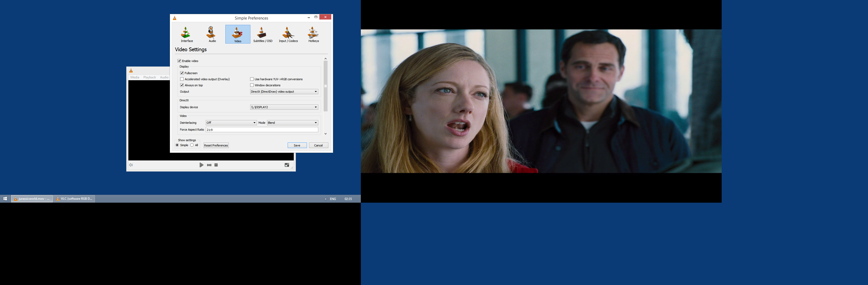This screenshot has width=868, height=285.
Task: Cancel the preferences dialog
Action: [318, 145]
